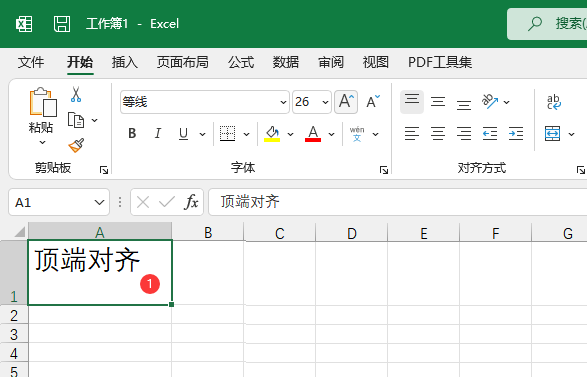This screenshot has width=587, height=377.
Task: Open the font size dropdown showing 26
Action: coord(325,102)
